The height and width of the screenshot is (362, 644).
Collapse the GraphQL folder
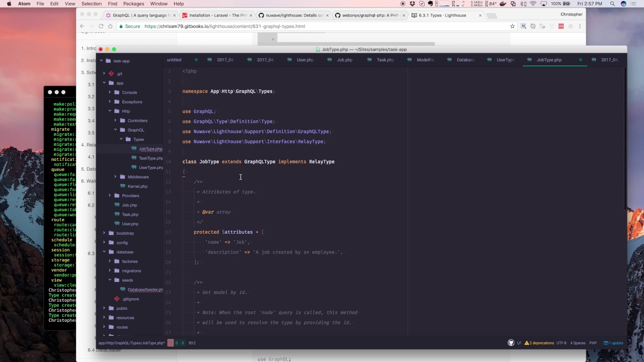click(x=115, y=130)
